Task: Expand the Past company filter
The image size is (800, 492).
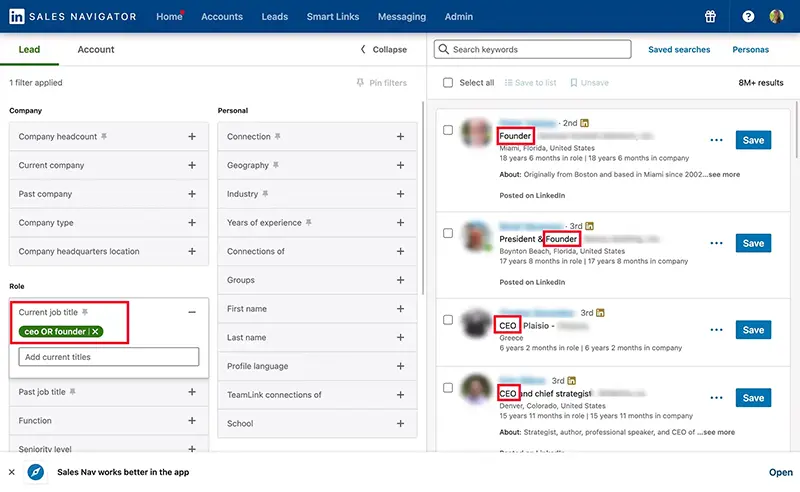Action: 192,194
